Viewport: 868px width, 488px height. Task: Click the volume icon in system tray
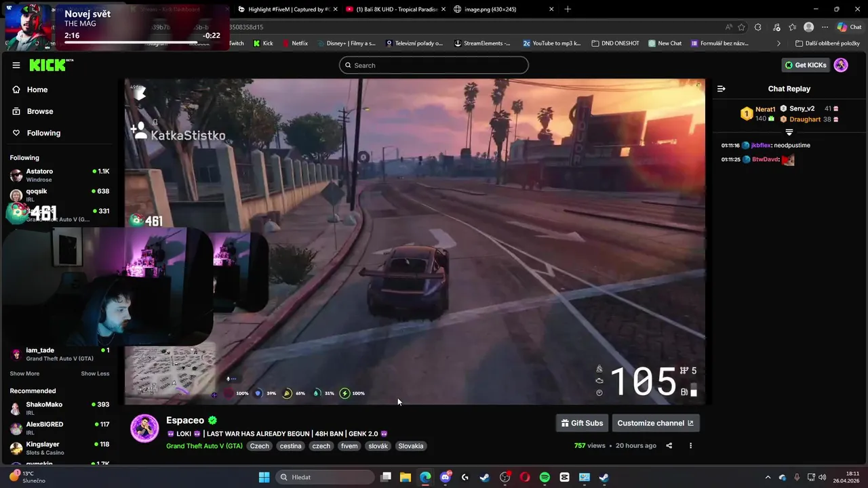[822, 477]
